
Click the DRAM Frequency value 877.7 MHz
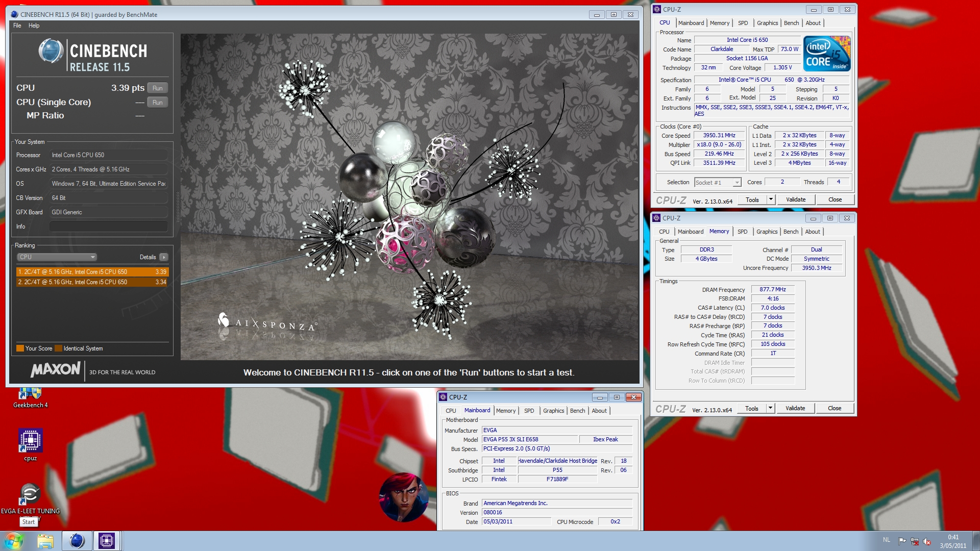[x=773, y=289]
